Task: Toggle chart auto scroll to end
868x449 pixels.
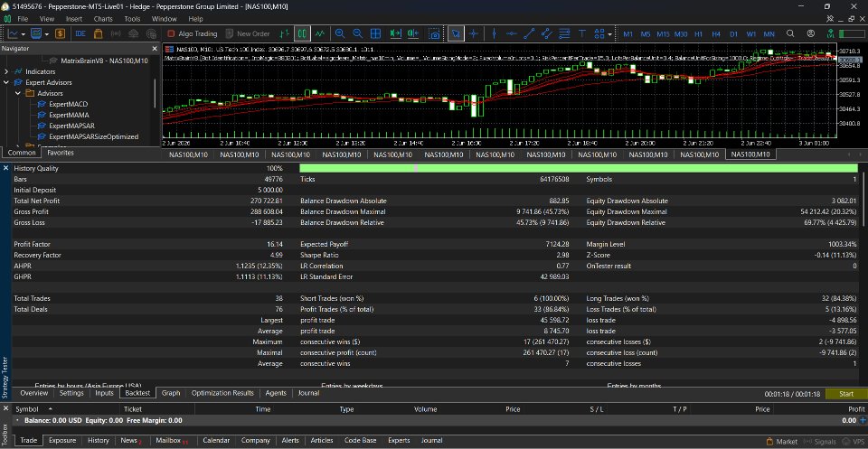Action: [395, 33]
